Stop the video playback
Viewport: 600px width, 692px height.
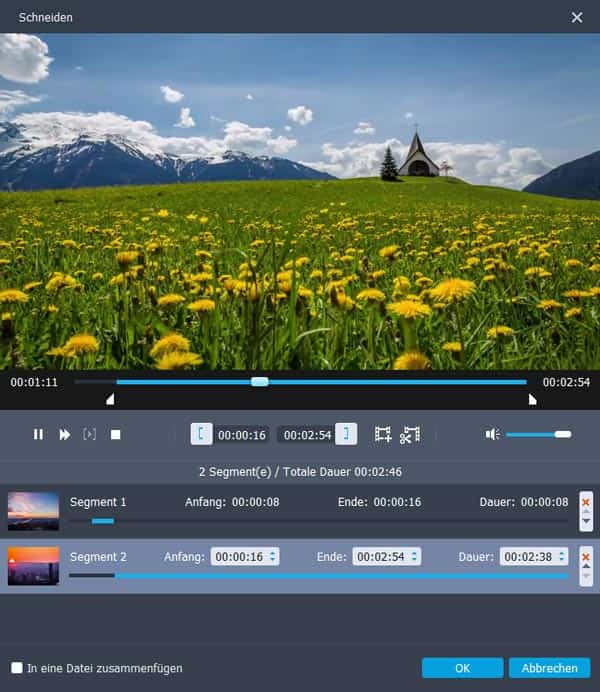click(x=115, y=434)
